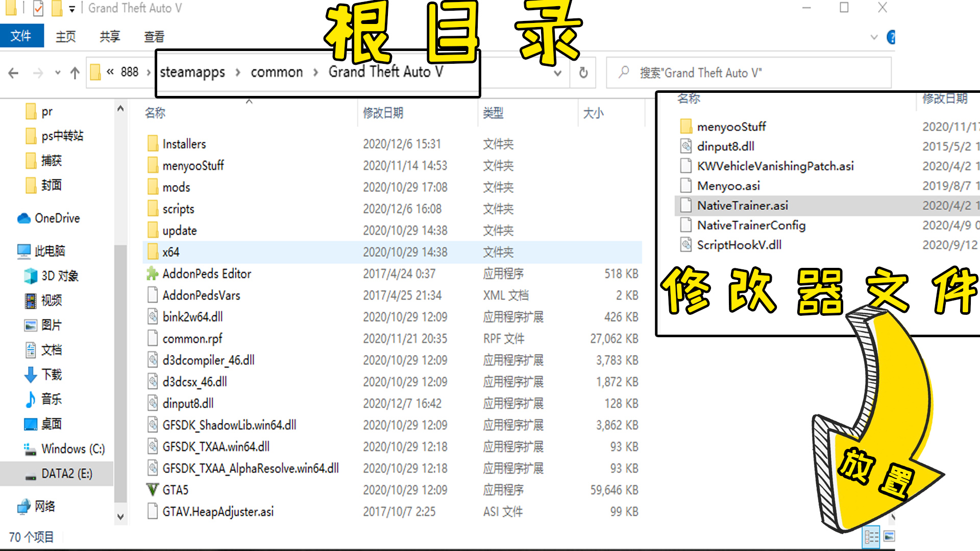Viewport: 980px width, 551px height.
Task: Select NativeTrainerConfig in the overlay list
Action: [751, 225]
